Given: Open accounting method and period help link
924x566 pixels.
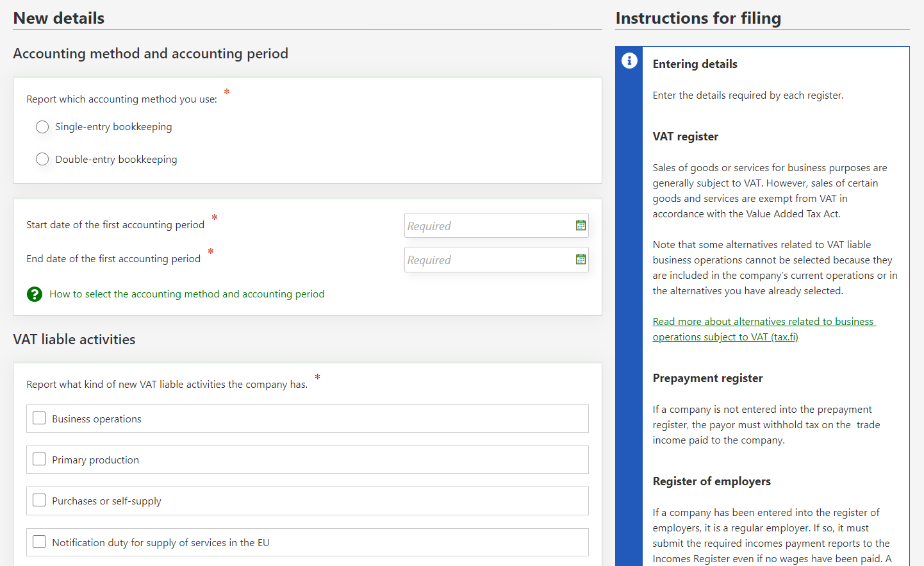Looking at the screenshot, I should click(186, 294).
